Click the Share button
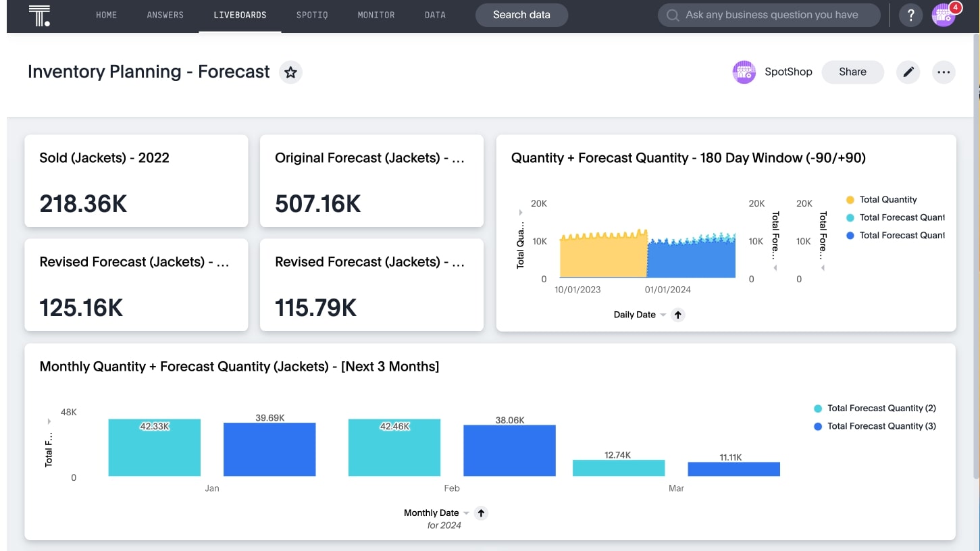 click(x=852, y=72)
